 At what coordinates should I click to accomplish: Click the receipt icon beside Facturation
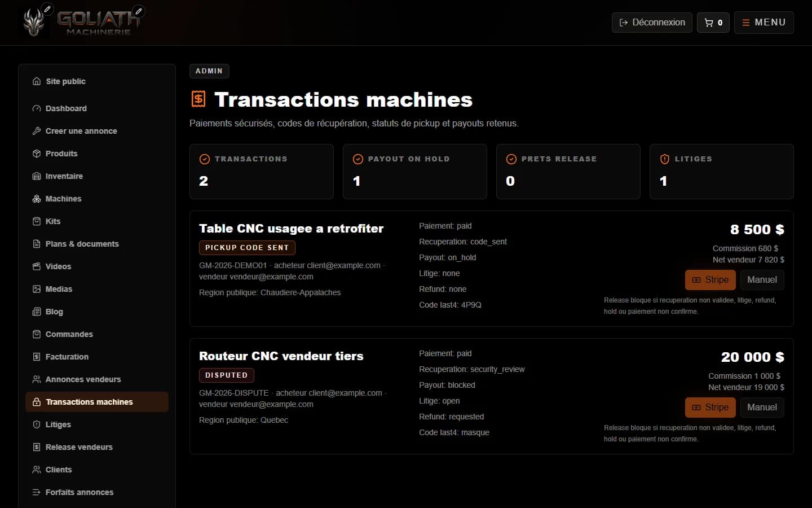[x=37, y=357]
